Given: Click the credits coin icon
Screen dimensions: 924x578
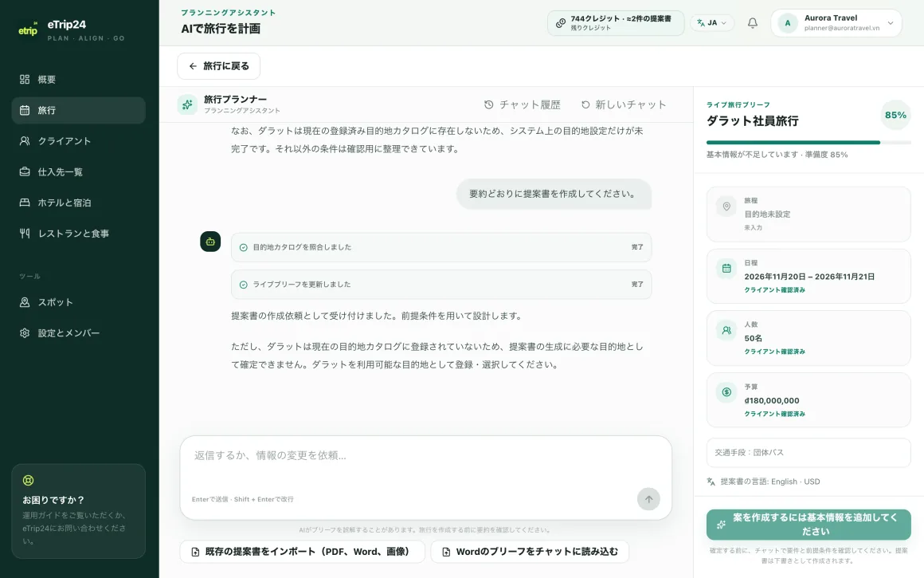Looking at the screenshot, I should [x=561, y=23].
